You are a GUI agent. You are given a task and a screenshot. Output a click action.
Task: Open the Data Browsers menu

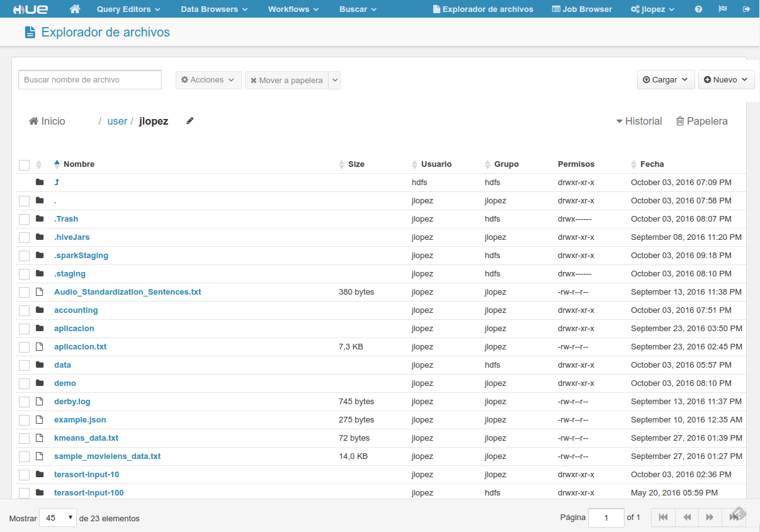[x=214, y=9]
